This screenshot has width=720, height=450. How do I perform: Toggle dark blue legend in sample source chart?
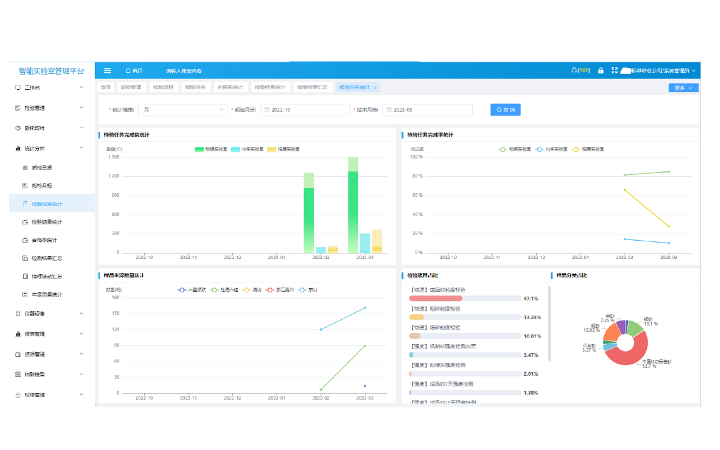191,290
